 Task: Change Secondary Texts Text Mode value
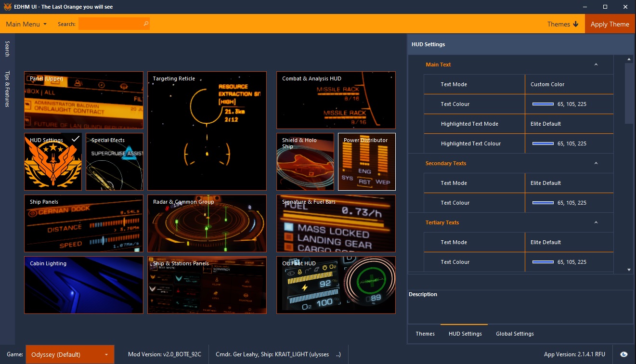(x=569, y=183)
